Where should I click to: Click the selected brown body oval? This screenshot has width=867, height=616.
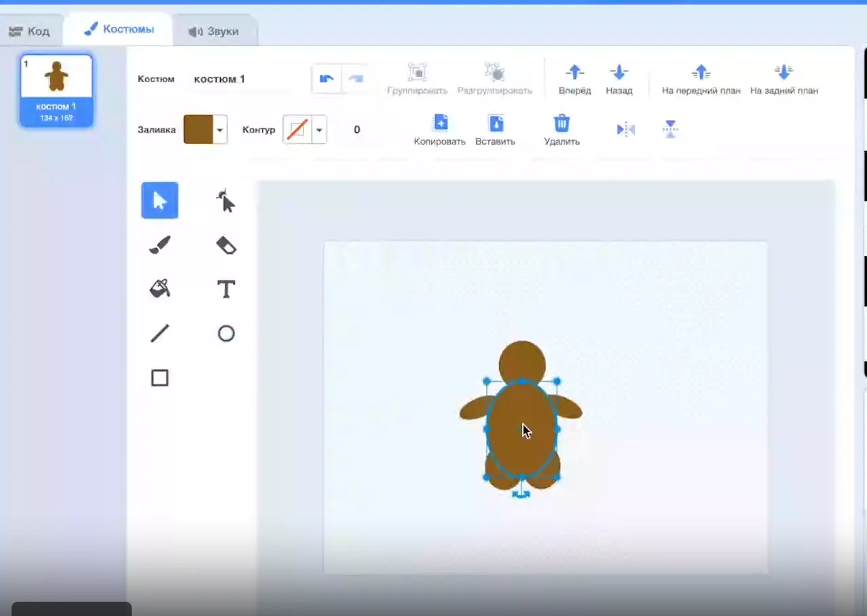coord(522,429)
